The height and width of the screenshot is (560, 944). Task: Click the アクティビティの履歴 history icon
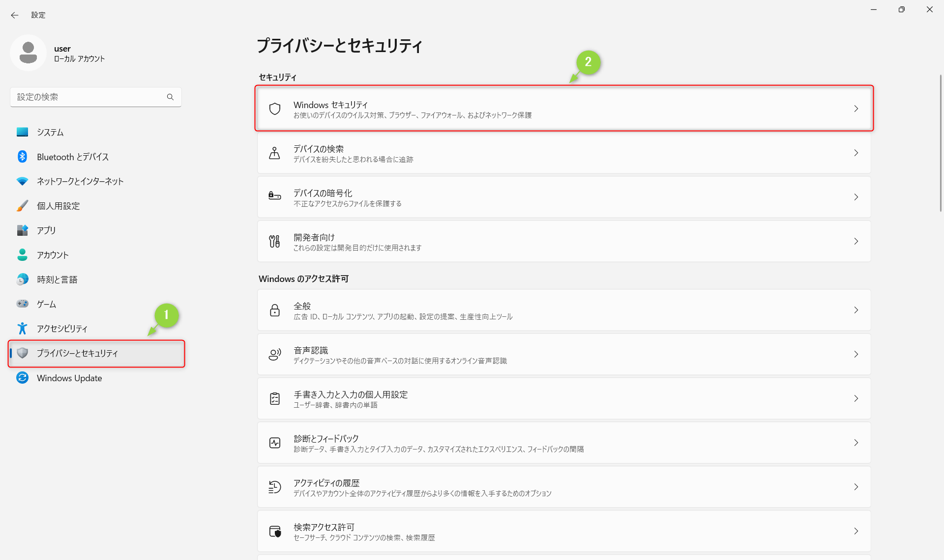tap(275, 487)
